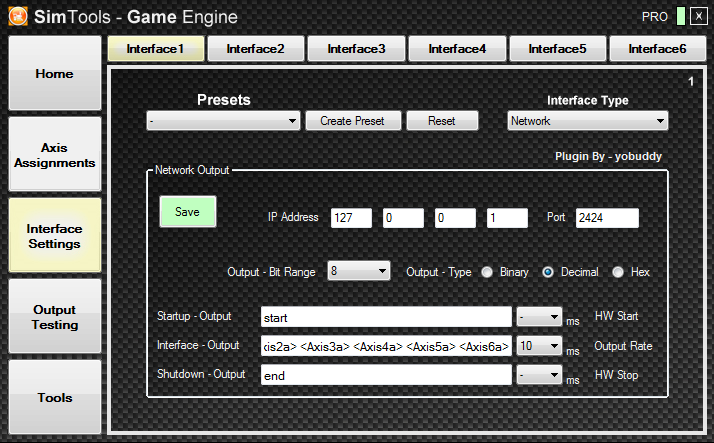Open the HW Stop ms dropdown
Screen dimensions: 714x443
pyautogui.click(x=539, y=375)
